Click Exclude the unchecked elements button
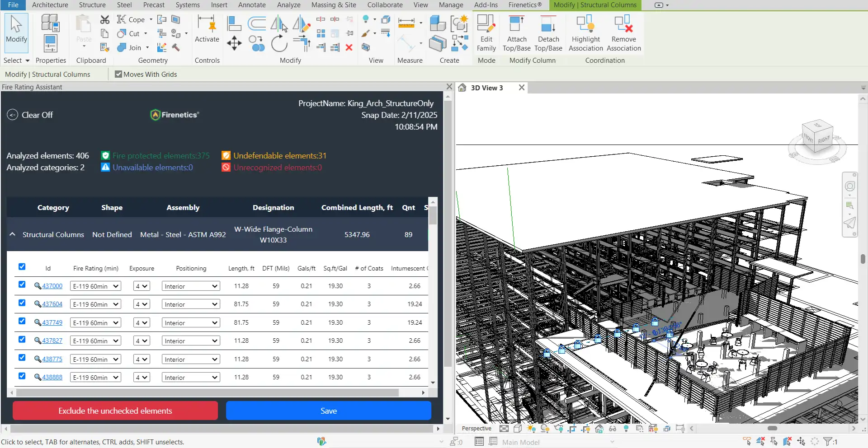 click(x=115, y=411)
